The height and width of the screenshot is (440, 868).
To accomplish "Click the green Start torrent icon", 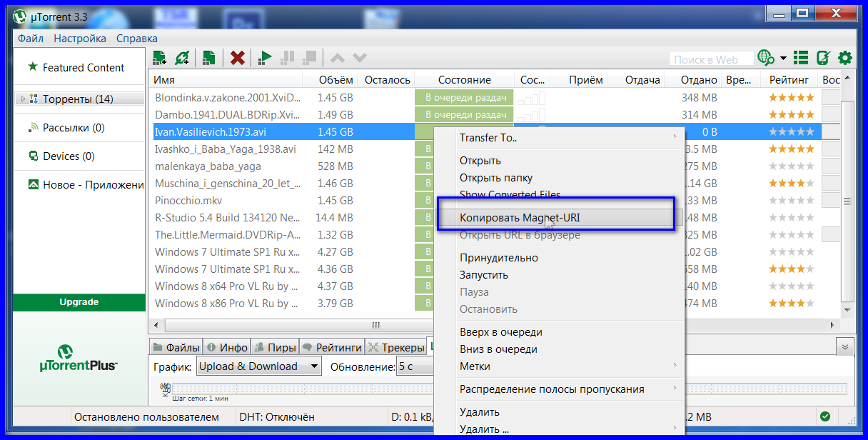I will 265,57.
